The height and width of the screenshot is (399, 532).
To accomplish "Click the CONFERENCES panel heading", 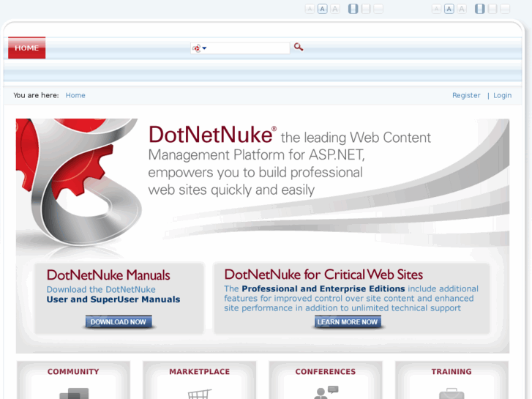I will [x=326, y=372].
